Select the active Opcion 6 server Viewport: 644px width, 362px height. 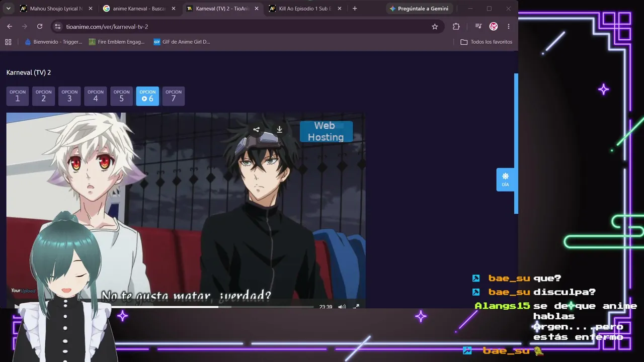[147, 96]
